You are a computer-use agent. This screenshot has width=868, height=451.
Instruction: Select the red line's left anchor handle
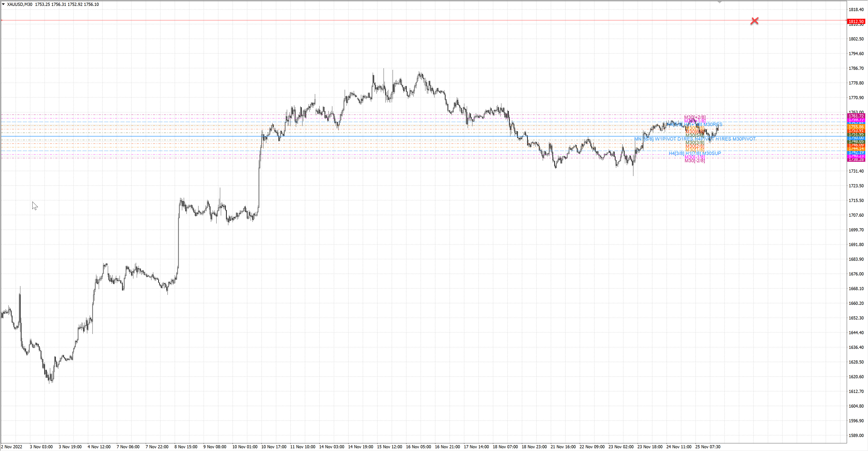[2, 20]
